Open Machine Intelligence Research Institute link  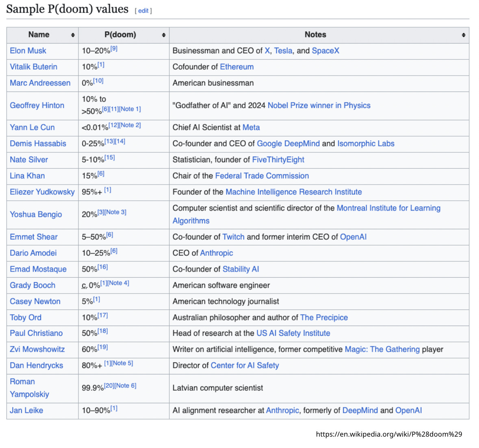(294, 192)
